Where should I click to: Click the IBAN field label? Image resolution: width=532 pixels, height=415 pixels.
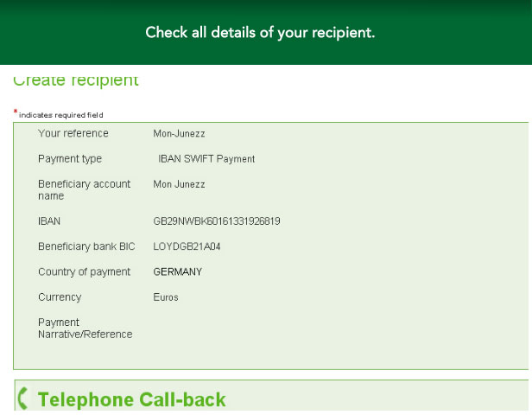pyautogui.click(x=49, y=221)
